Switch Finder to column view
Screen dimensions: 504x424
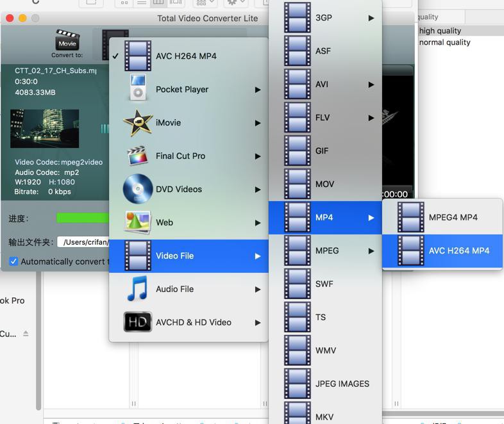coord(158,3)
